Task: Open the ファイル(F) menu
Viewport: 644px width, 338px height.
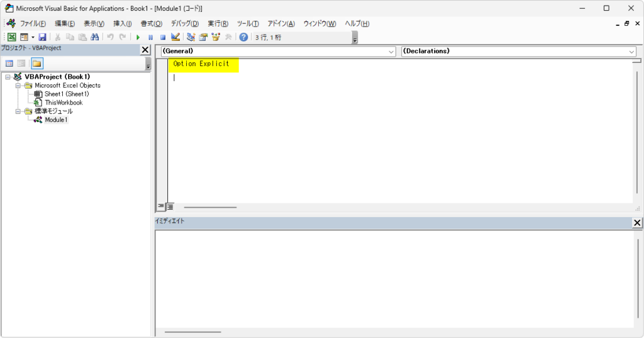Action: (33, 23)
